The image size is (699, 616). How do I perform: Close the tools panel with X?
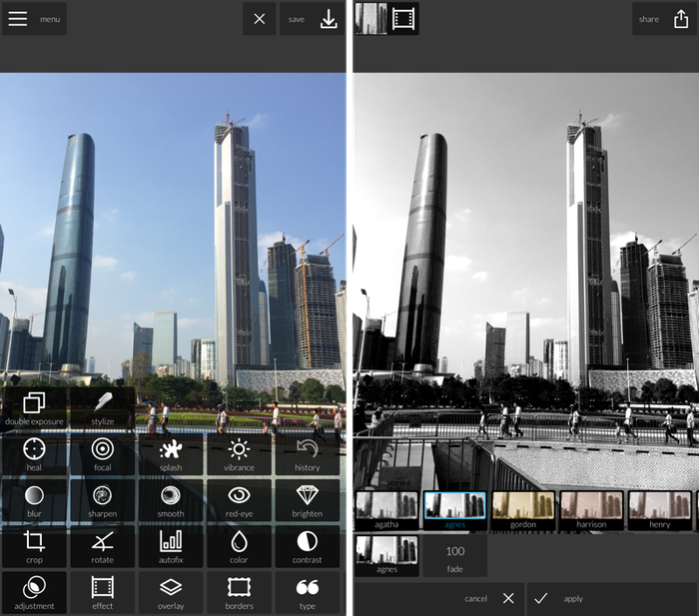[260, 19]
